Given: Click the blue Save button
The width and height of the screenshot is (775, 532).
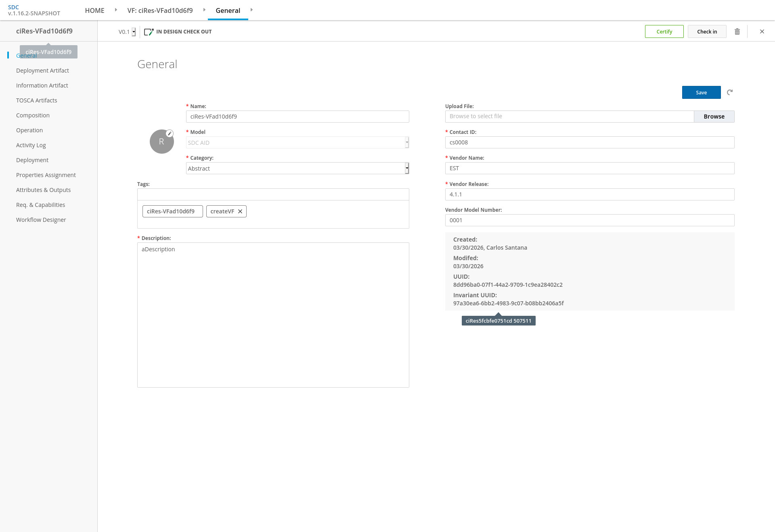Looking at the screenshot, I should click(x=701, y=92).
